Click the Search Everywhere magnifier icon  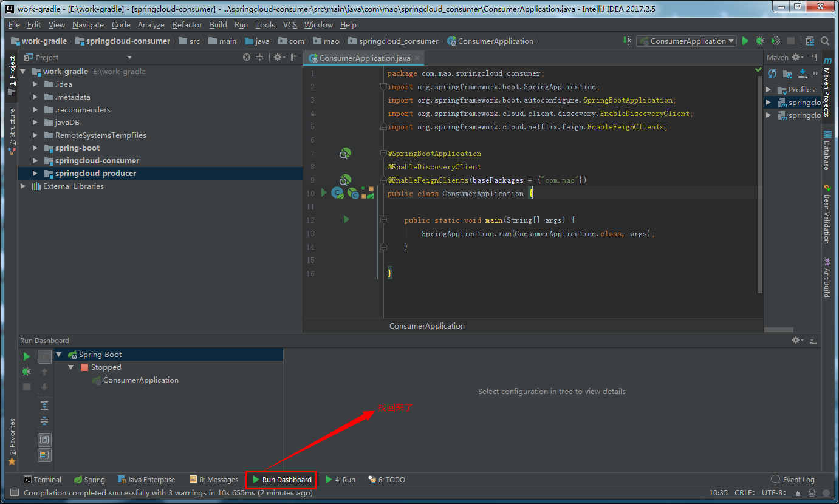pos(825,41)
